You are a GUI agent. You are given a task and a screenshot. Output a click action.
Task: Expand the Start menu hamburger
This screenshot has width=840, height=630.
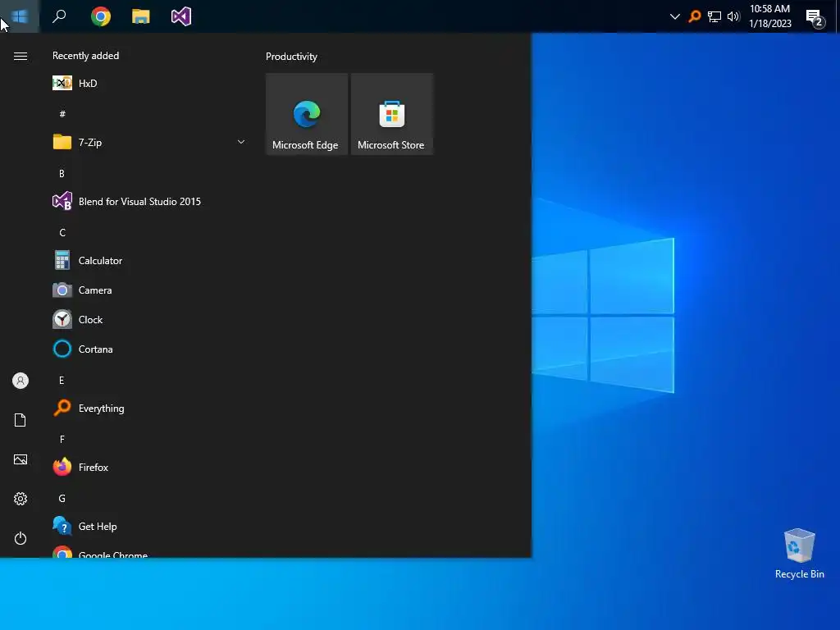click(x=21, y=57)
